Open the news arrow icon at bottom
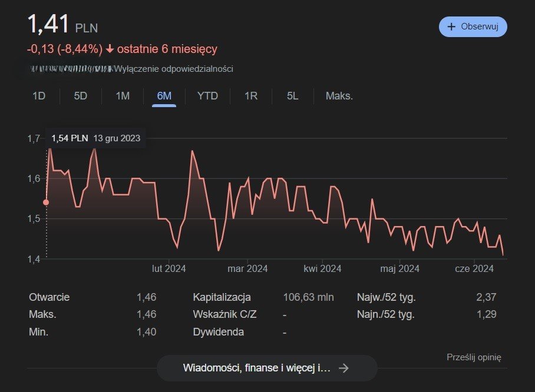The height and width of the screenshot is (392, 535). pyautogui.click(x=344, y=368)
